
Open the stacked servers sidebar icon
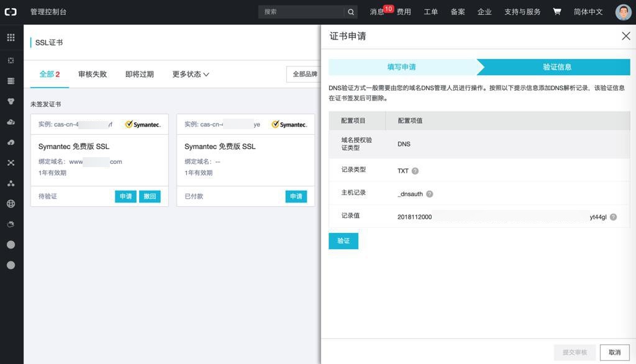coord(11,81)
